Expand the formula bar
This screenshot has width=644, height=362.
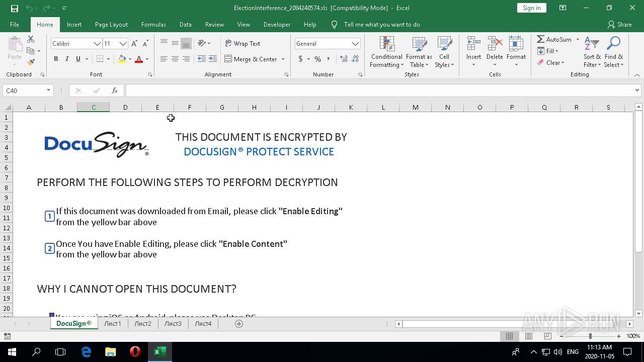[637, 90]
